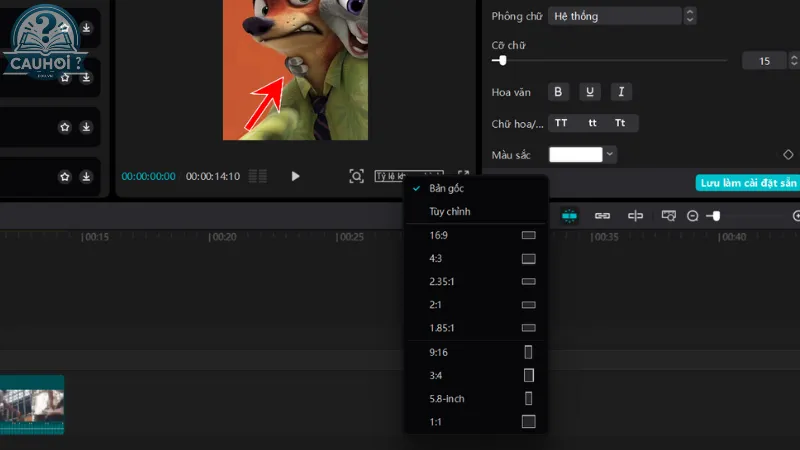Click the 00:20 timeline ruler mark

pyautogui.click(x=222, y=237)
